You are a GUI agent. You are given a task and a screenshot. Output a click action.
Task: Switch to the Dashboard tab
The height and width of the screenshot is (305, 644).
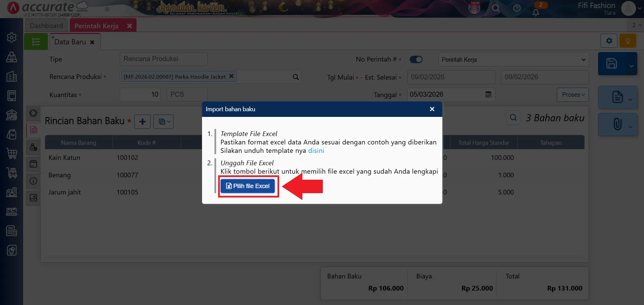[46, 25]
